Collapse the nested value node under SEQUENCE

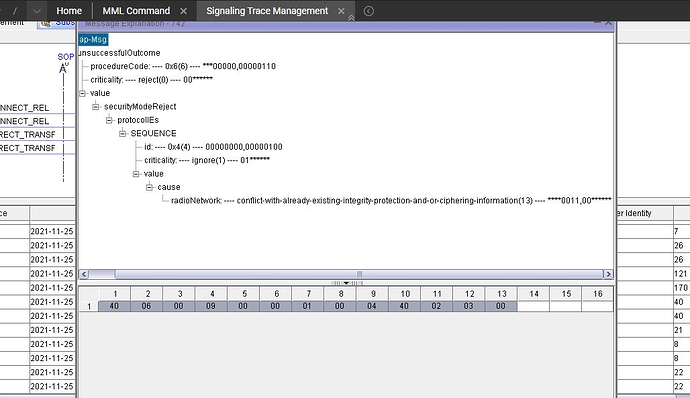tap(136, 174)
